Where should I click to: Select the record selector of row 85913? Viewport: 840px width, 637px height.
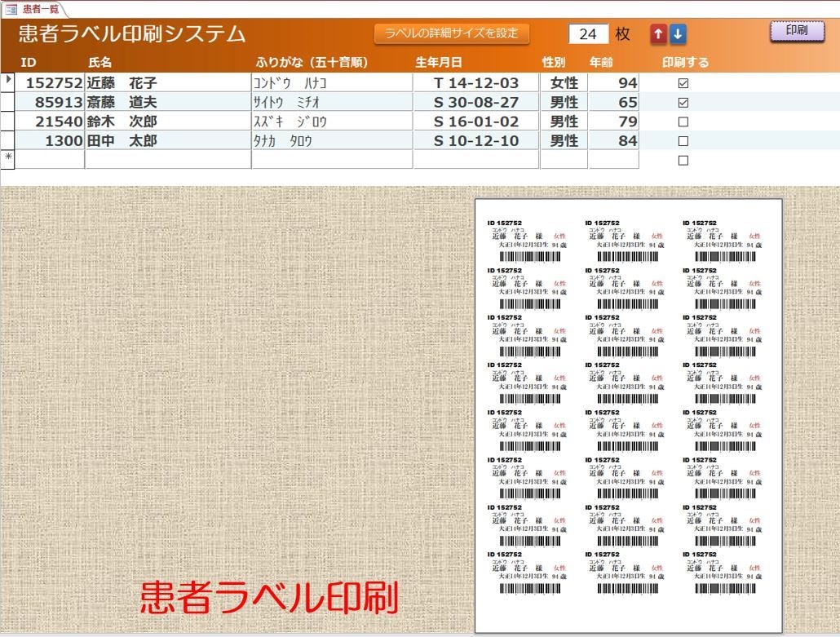pyautogui.click(x=7, y=102)
